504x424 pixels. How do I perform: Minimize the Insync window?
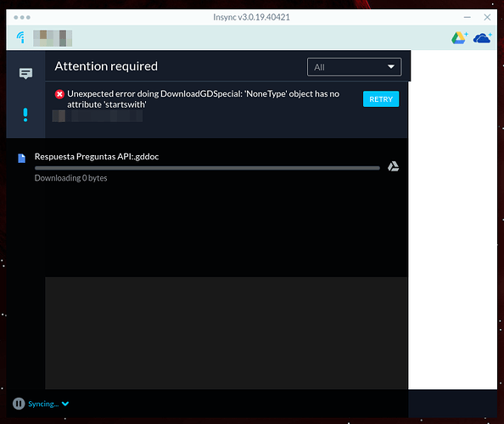point(467,17)
